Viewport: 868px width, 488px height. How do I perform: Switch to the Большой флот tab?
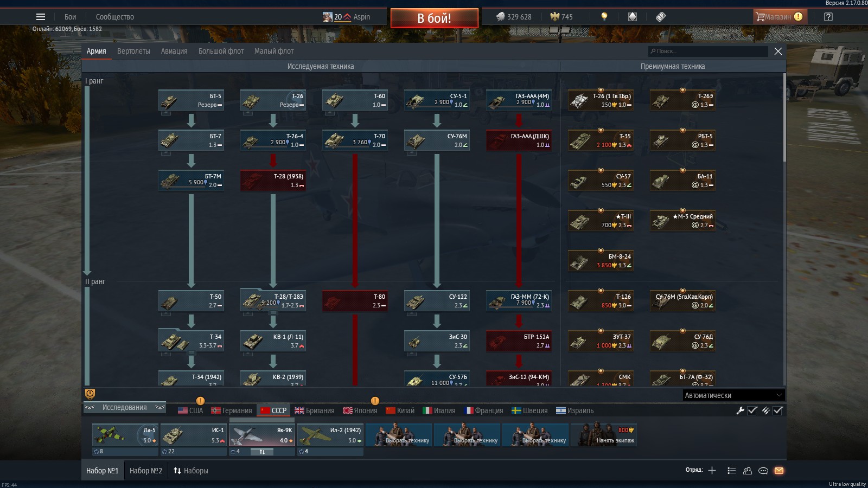221,51
